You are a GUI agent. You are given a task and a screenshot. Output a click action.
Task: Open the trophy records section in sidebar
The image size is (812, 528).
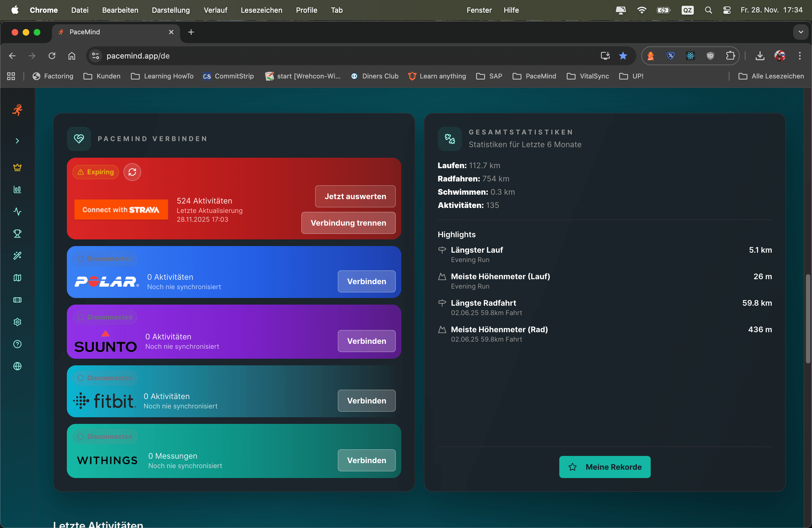click(x=17, y=234)
